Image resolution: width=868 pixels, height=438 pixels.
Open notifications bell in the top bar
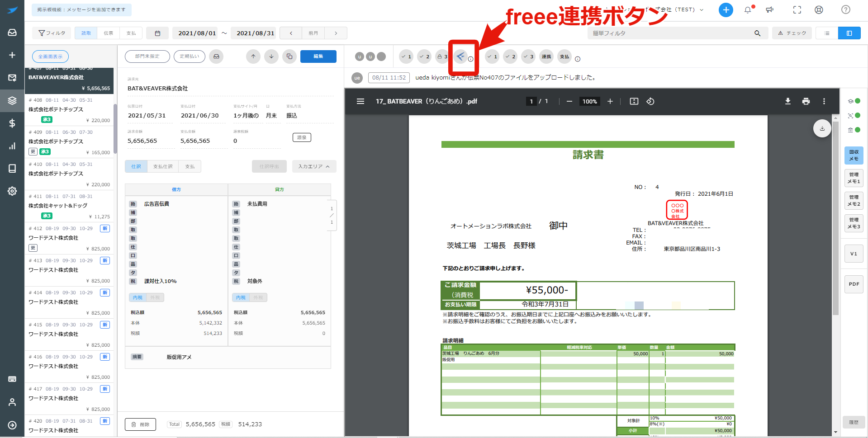tap(748, 10)
